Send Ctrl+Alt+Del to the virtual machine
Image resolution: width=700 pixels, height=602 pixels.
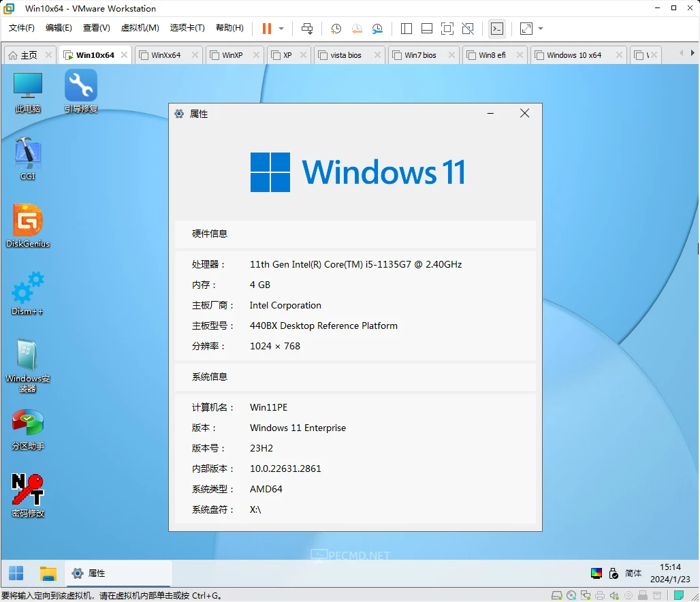point(307,29)
